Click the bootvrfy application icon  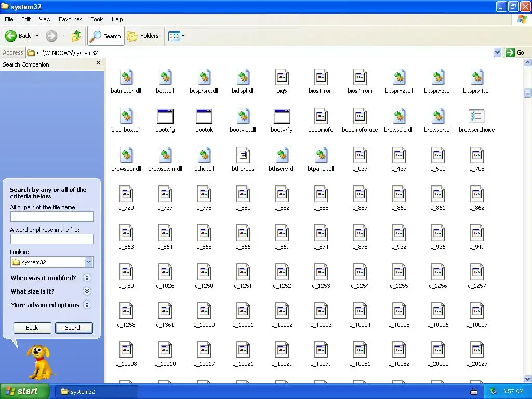pyautogui.click(x=282, y=116)
